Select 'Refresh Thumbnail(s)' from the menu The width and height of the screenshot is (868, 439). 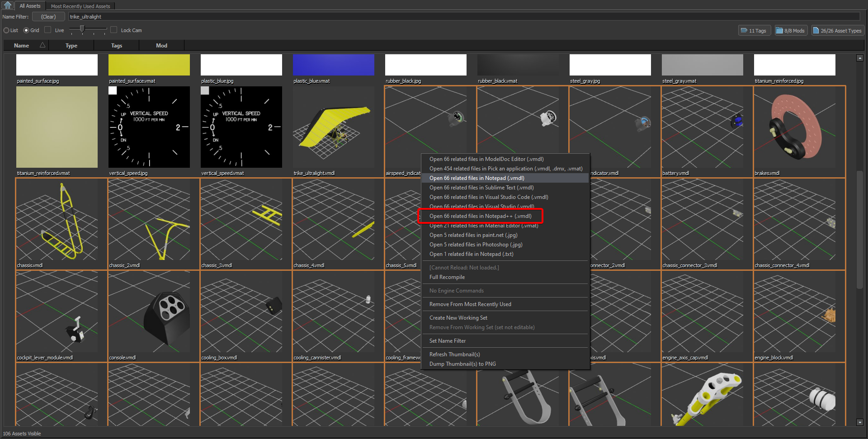tap(454, 354)
